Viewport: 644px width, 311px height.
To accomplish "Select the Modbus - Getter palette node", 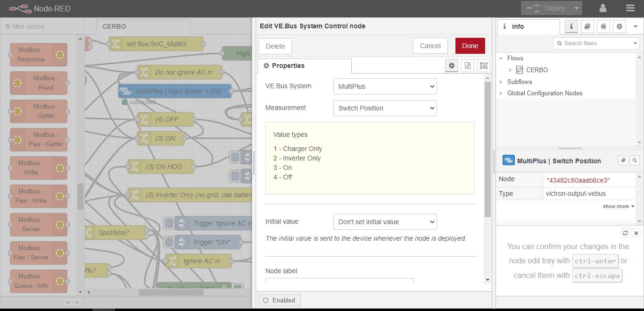I will (39, 111).
